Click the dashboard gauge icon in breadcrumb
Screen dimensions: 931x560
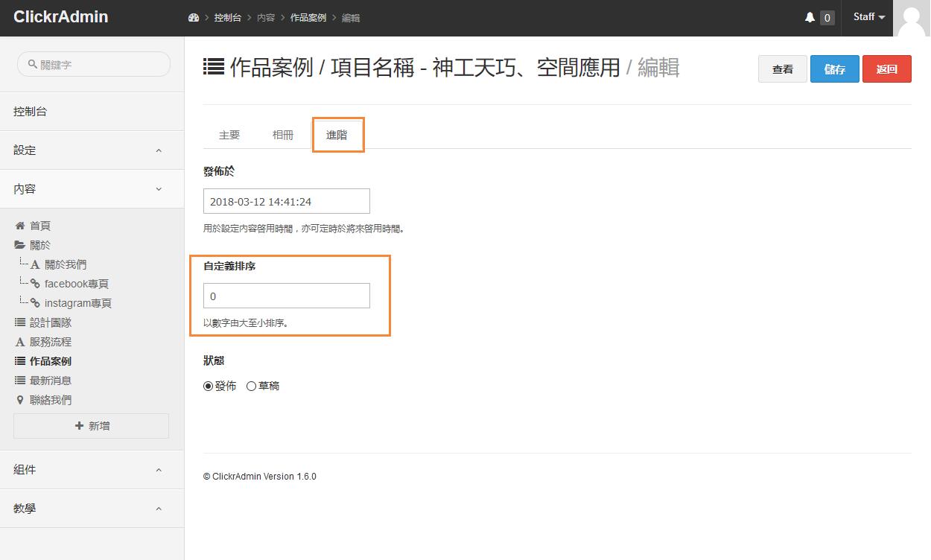point(194,17)
